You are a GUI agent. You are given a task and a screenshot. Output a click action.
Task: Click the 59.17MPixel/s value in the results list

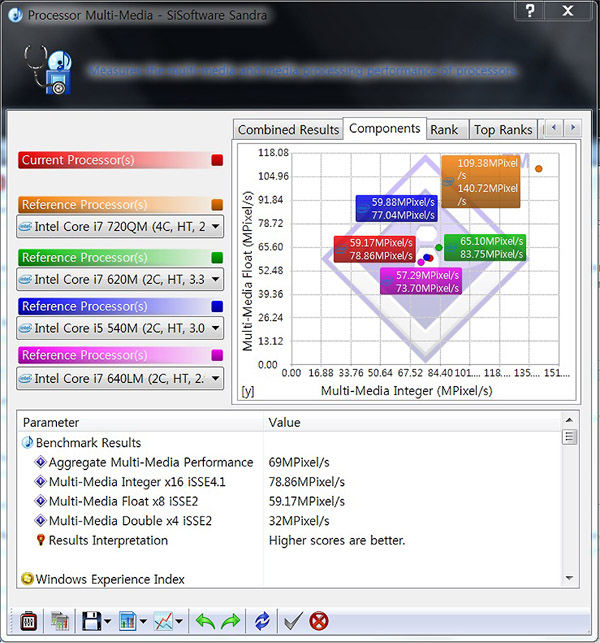(307, 501)
